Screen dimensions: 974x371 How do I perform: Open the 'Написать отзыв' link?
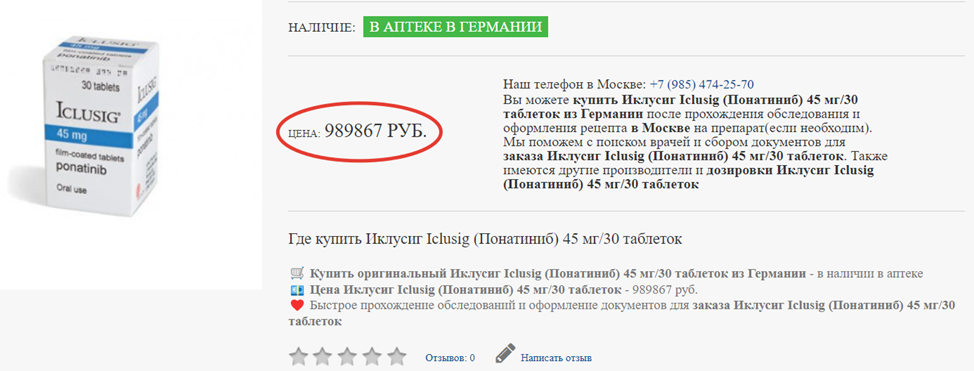(557, 358)
